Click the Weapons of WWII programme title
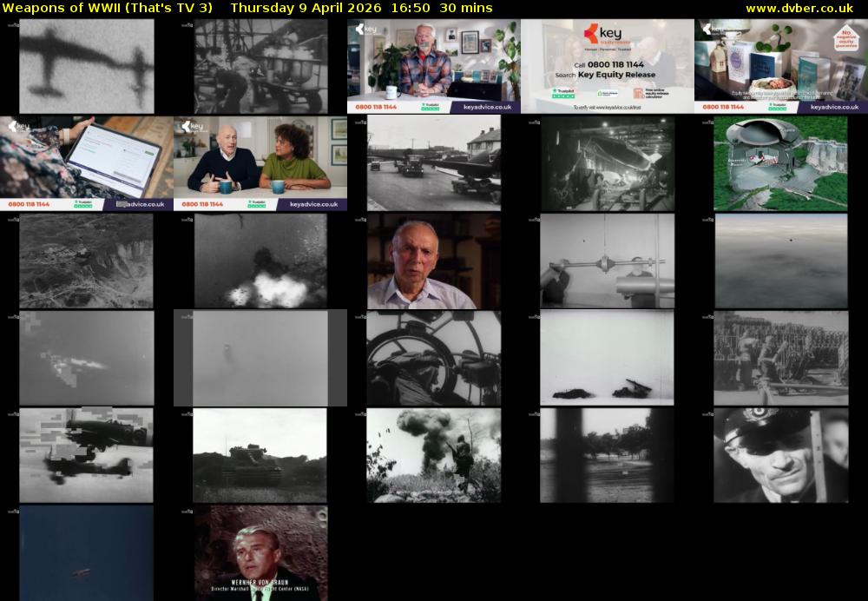Viewport: 868px width, 601px height. [108, 8]
